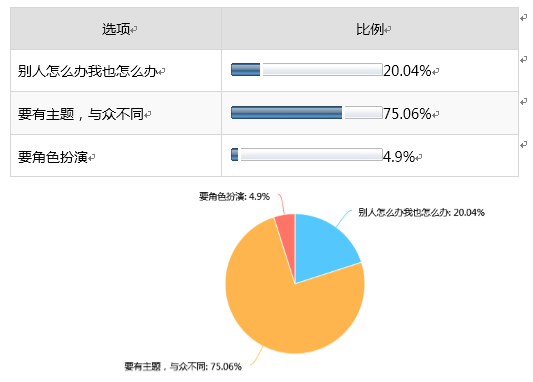The width and height of the screenshot is (533, 382).
Task: Click the 4.9% percentage text in table
Action: [399, 157]
